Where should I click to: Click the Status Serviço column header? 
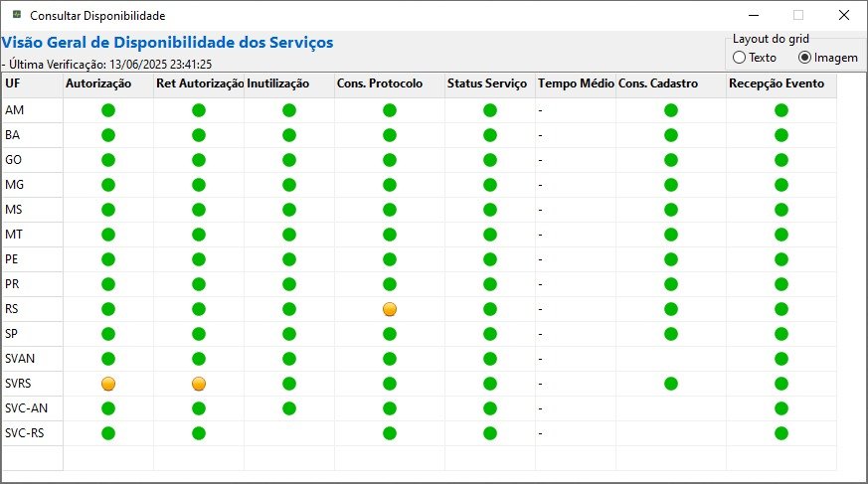coord(490,84)
